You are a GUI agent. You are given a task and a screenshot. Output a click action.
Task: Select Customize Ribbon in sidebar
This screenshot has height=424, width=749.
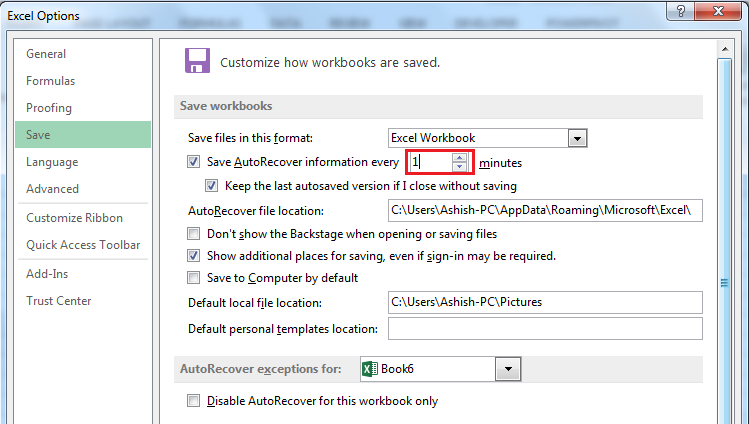click(x=75, y=218)
